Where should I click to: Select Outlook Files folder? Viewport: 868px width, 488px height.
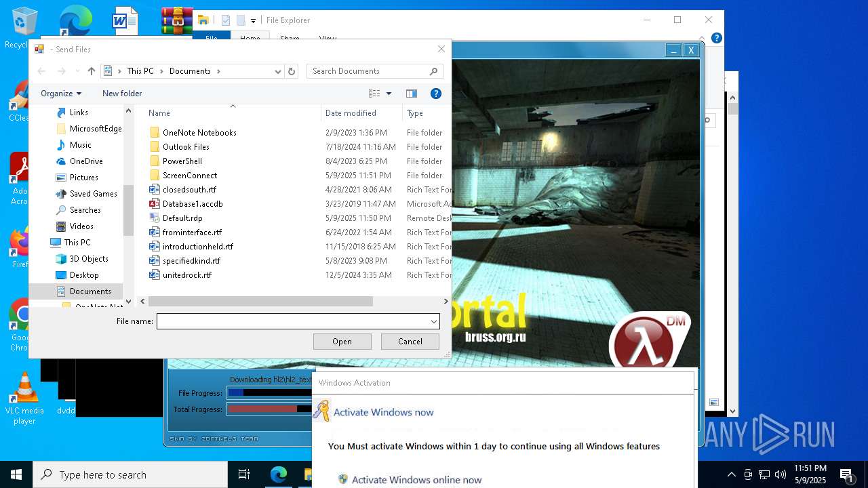click(x=186, y=147)
